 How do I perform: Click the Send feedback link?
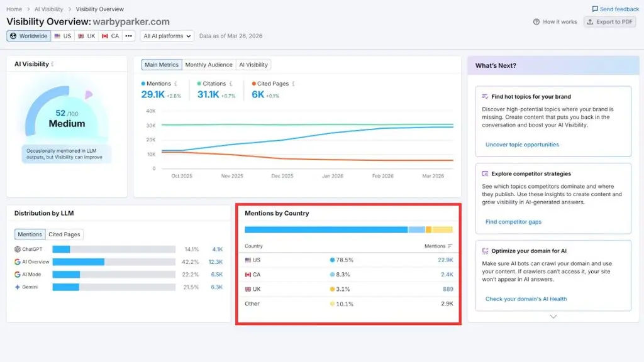(615, 9)
